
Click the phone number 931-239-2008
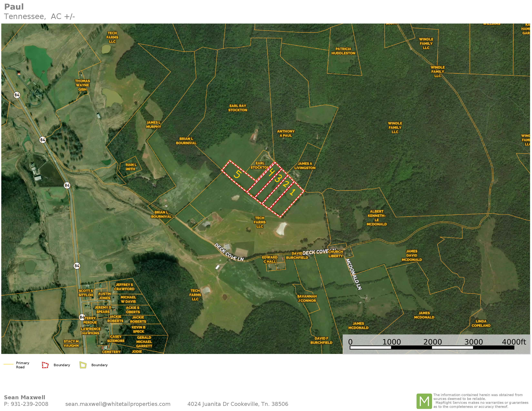(30, 404)
